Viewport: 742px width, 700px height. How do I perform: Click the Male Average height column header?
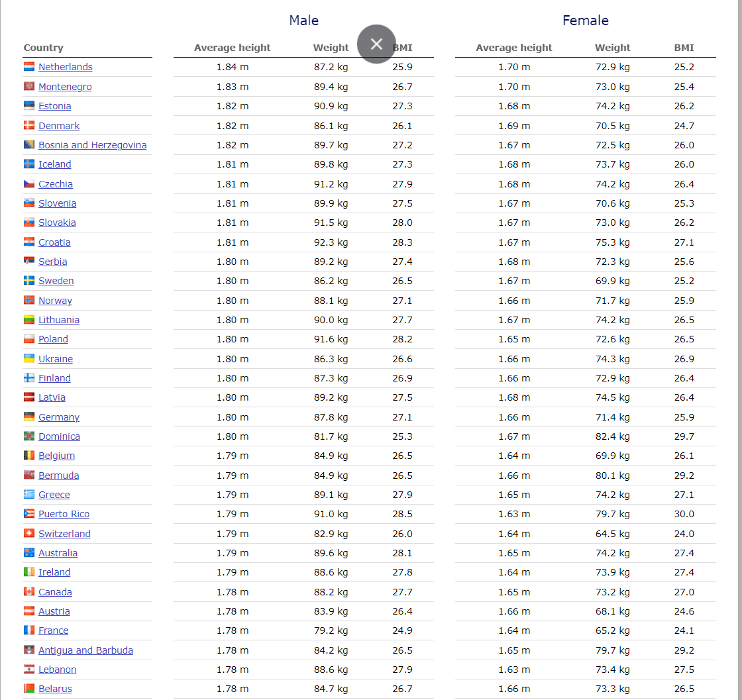(232, 48)
